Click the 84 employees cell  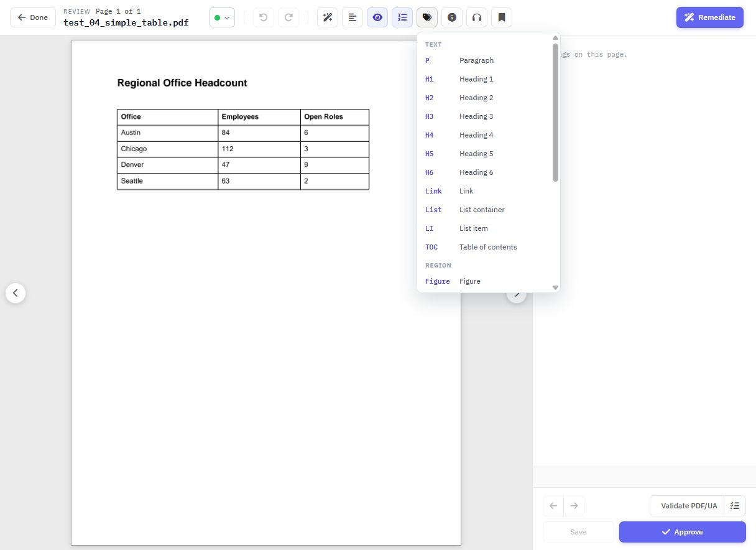click(259, 133)
